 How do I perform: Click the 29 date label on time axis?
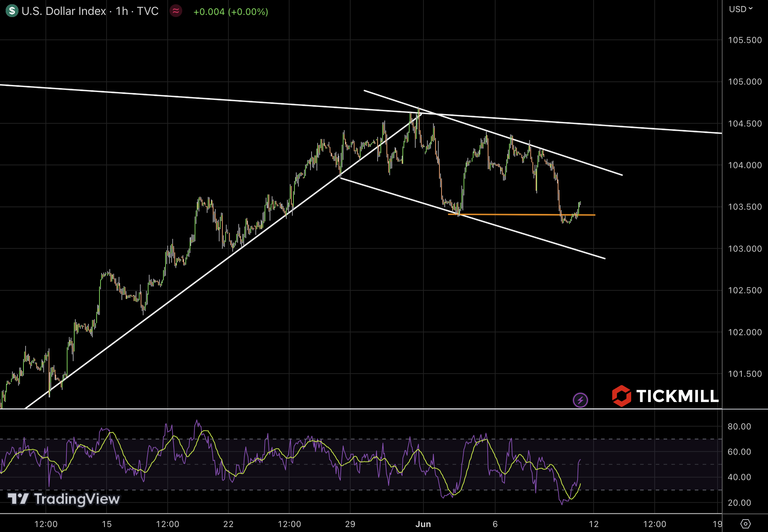350,524
